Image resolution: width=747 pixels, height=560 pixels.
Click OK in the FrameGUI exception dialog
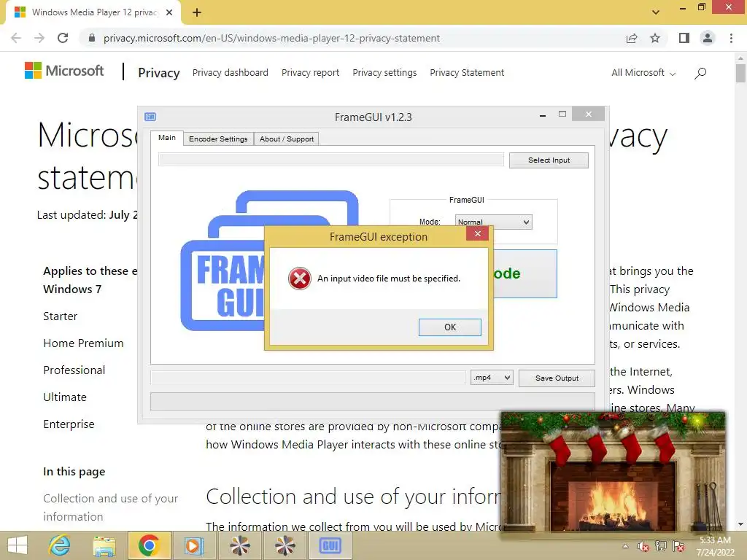449,327
